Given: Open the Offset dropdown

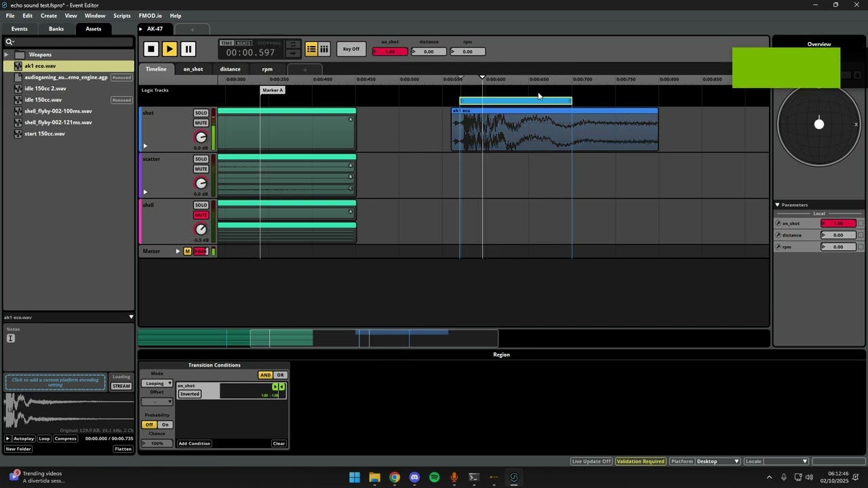Looking at the screenshot, I should click(157, 402).
